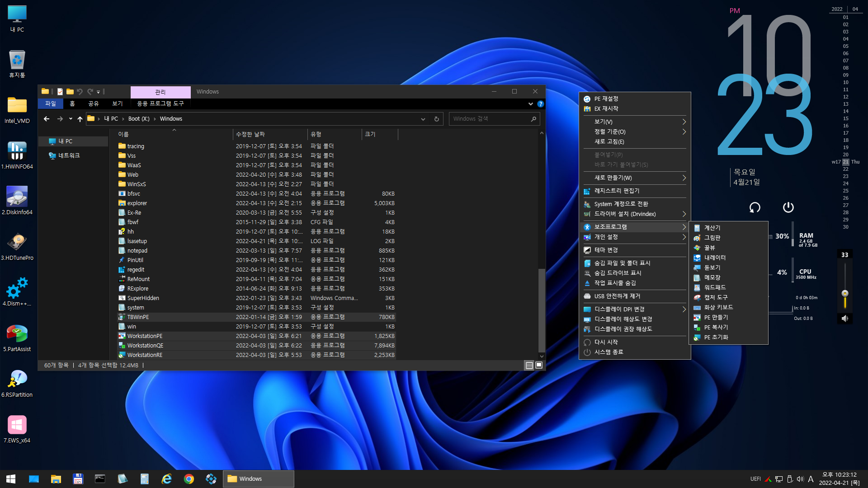
Task: Launch Chrome from the taskbar
Action: (x=189, y=479)
